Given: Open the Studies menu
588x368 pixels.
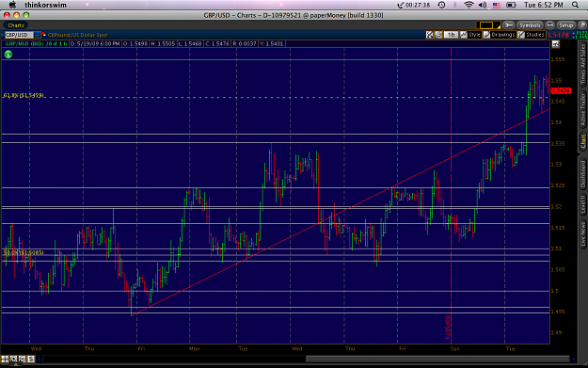Looking at the screenshot, I should pyautogui.click(x=531, y=35).
